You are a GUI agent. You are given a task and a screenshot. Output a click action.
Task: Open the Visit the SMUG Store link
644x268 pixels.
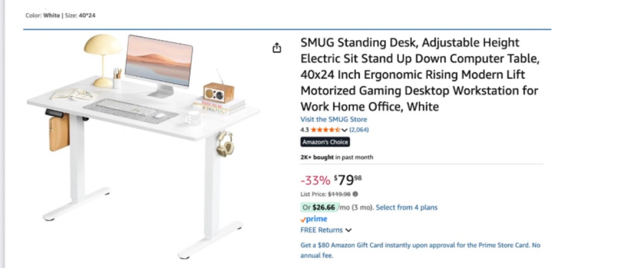(334, 119)
